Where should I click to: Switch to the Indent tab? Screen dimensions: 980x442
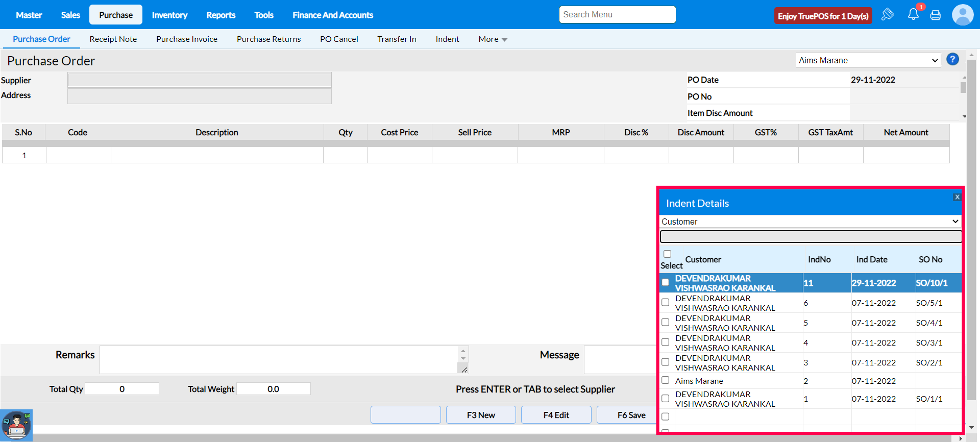pyautogui.click(x=447, y=39)
